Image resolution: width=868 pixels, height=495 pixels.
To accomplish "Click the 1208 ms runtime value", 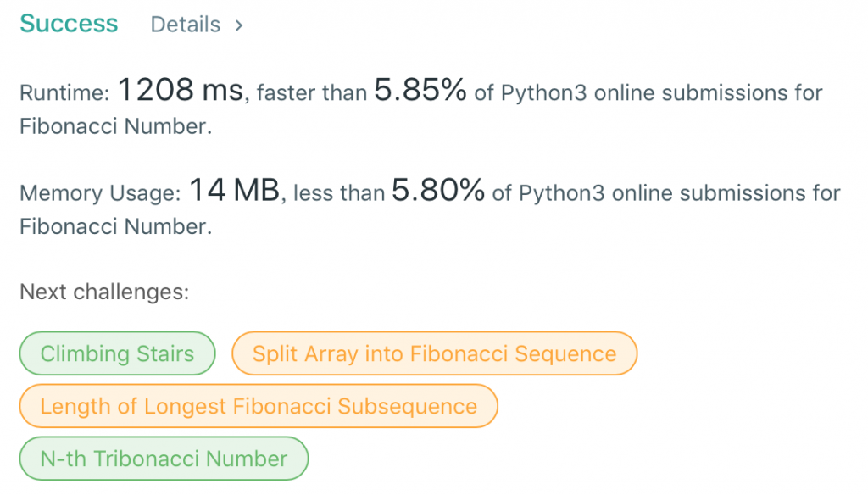I will (180, 90).
